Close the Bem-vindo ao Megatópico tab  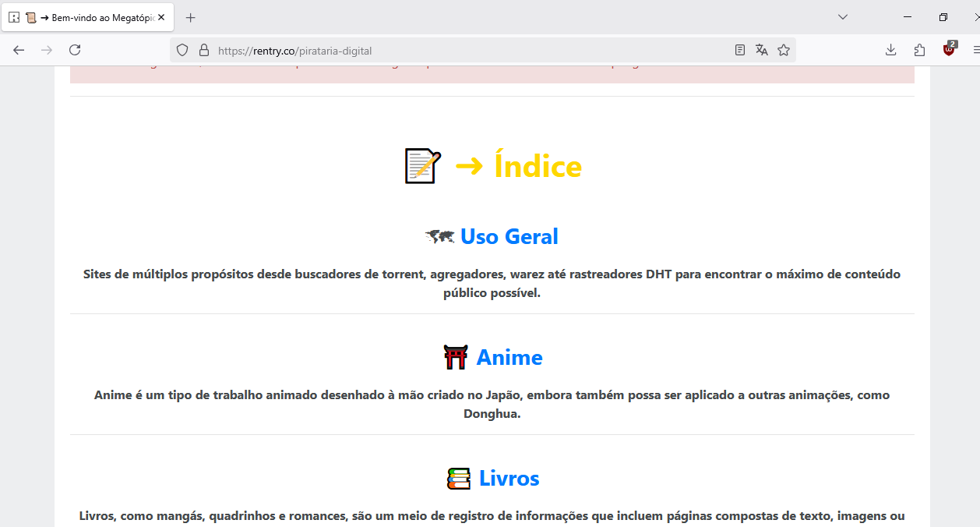click(x=161, y=17)
